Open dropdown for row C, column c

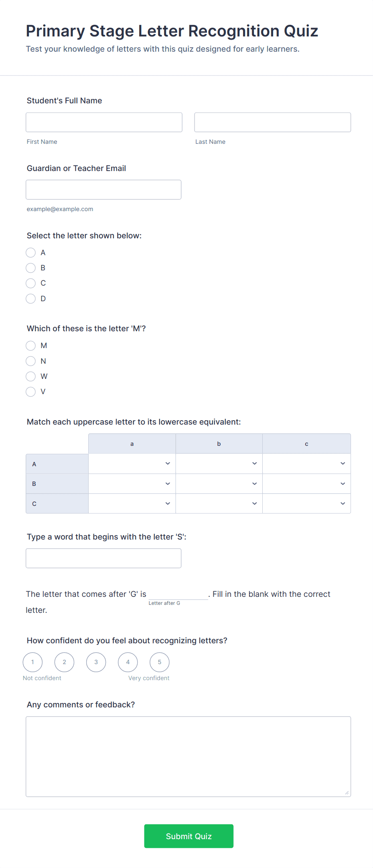306,503
